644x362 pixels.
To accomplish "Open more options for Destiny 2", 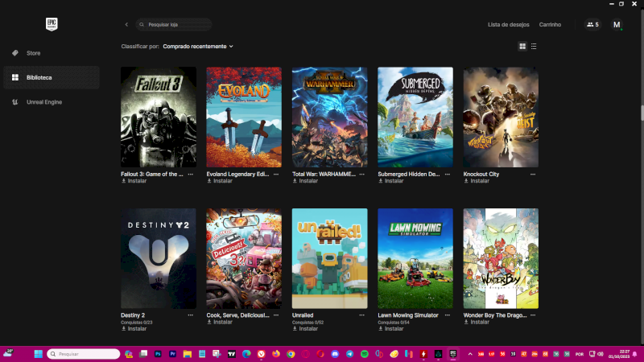I will pyautogui.click(x=191, y=315).
